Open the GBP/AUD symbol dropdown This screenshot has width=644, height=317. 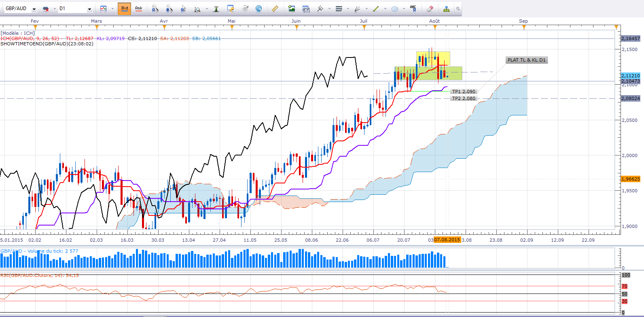coord(34,9)
